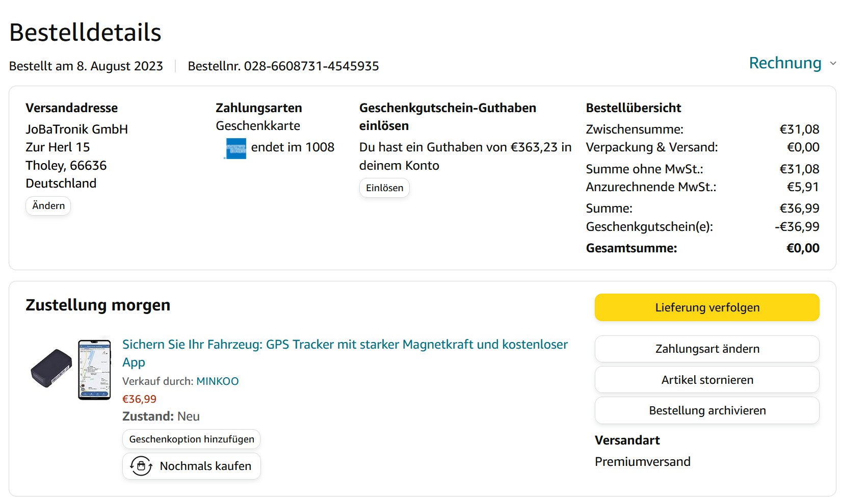The height and width of the screenshot is (497, 868).
Task: Click the Premiumversand shipping method text
Action: click(642, 462)
